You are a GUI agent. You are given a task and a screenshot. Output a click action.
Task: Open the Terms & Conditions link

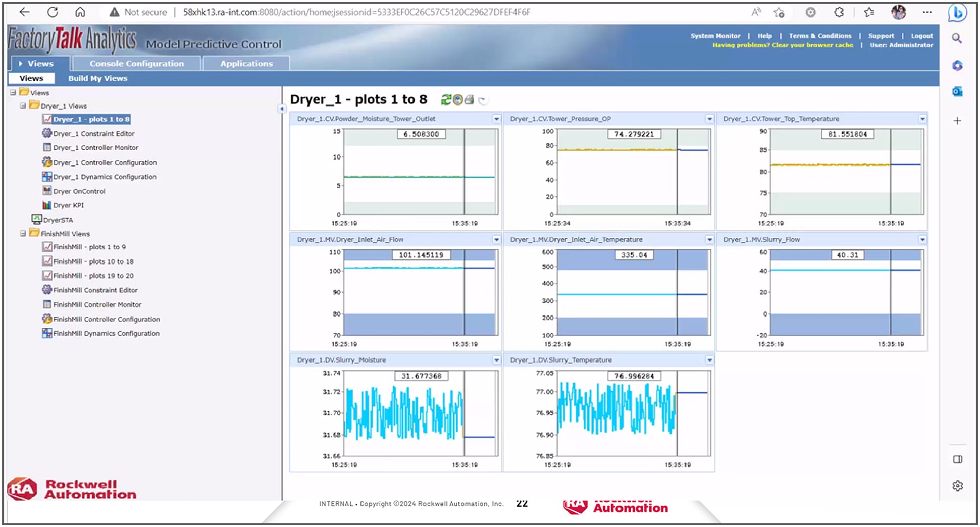820,36
